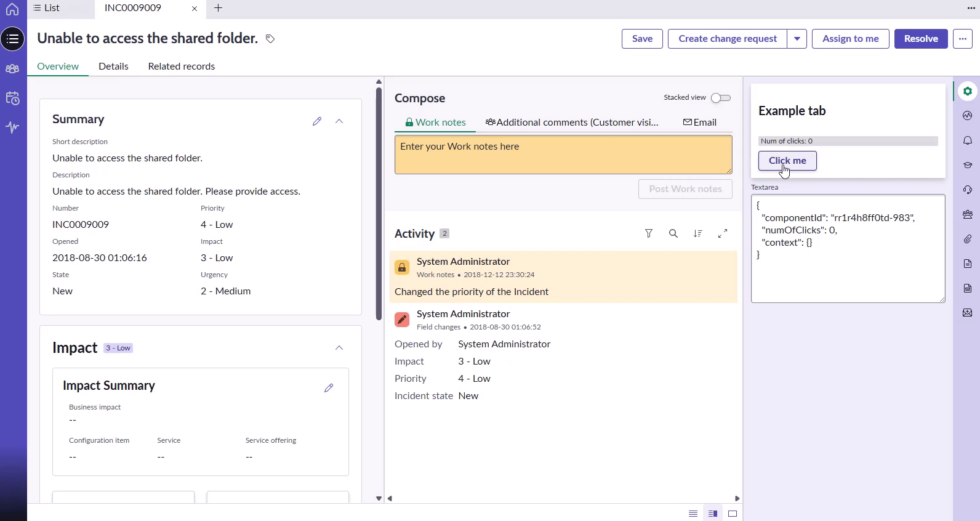980x521 pixels.
Task: Switch to two-column layout view
Action: (713, 514)
